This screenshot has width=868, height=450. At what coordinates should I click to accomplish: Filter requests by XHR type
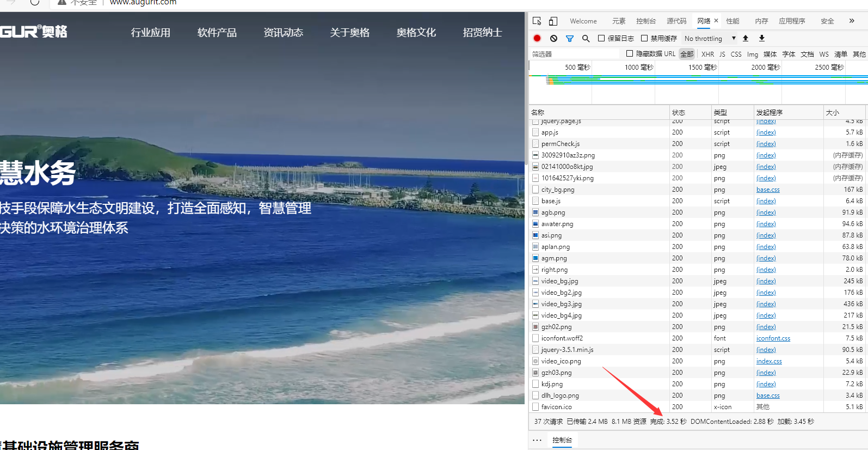(707, 54)
